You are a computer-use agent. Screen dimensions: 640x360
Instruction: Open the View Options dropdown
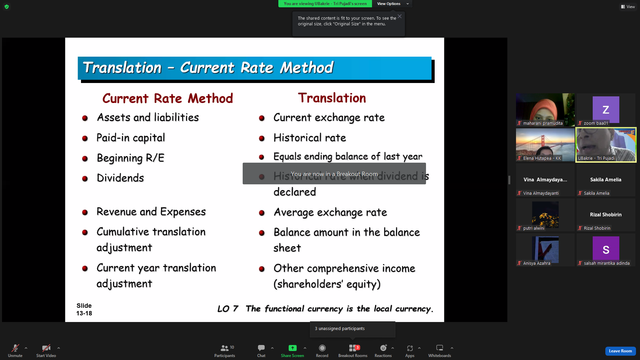[392, 4]
